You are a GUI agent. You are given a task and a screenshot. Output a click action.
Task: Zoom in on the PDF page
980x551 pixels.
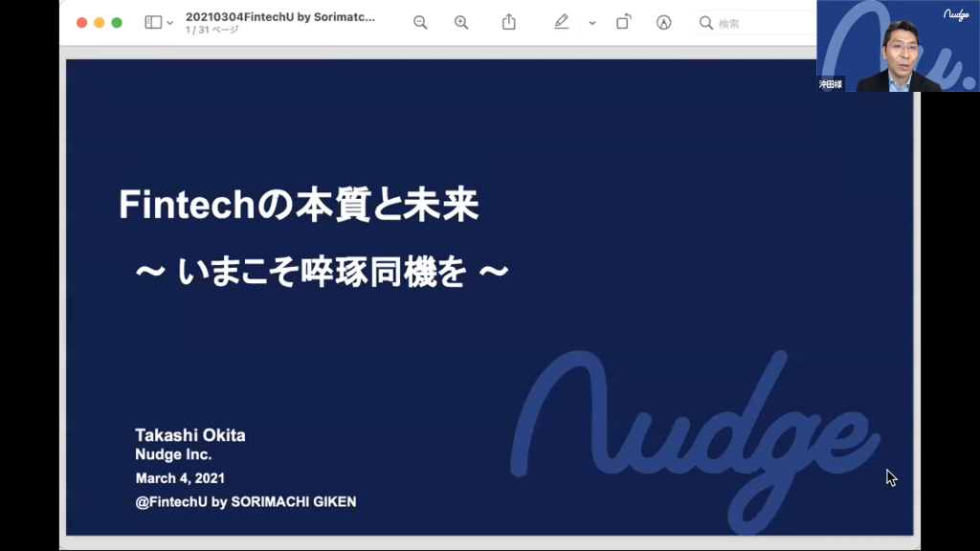[461, 23]
